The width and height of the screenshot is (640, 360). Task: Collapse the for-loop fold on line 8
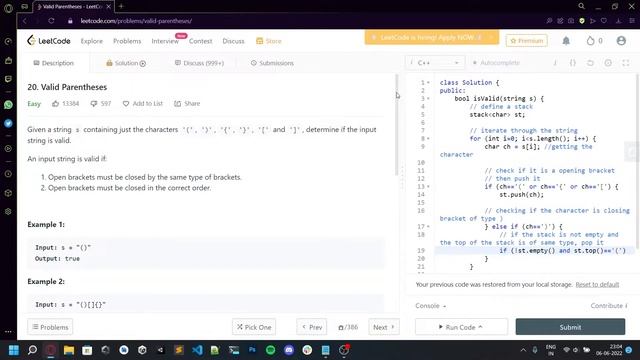click(x=428, y=139)
